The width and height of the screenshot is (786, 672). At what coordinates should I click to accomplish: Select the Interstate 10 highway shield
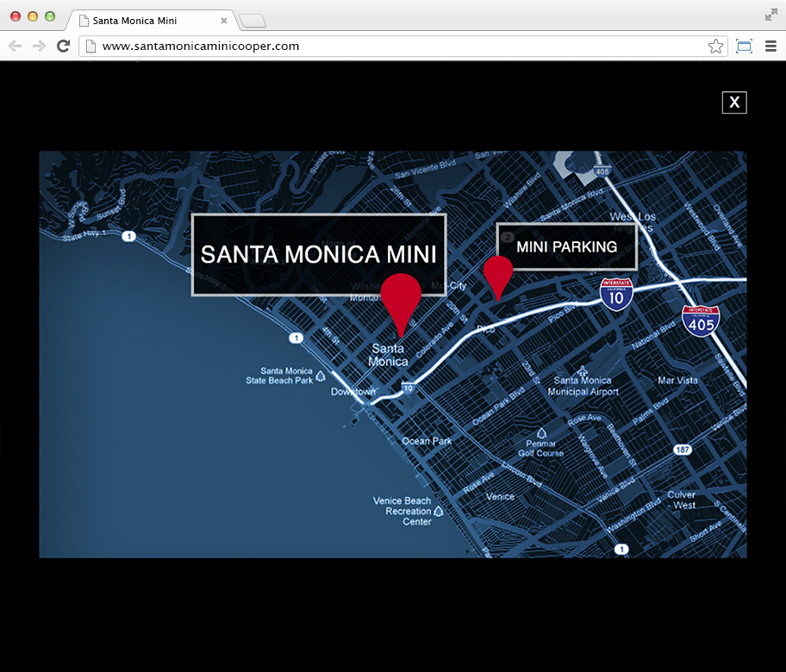[616, 294]
